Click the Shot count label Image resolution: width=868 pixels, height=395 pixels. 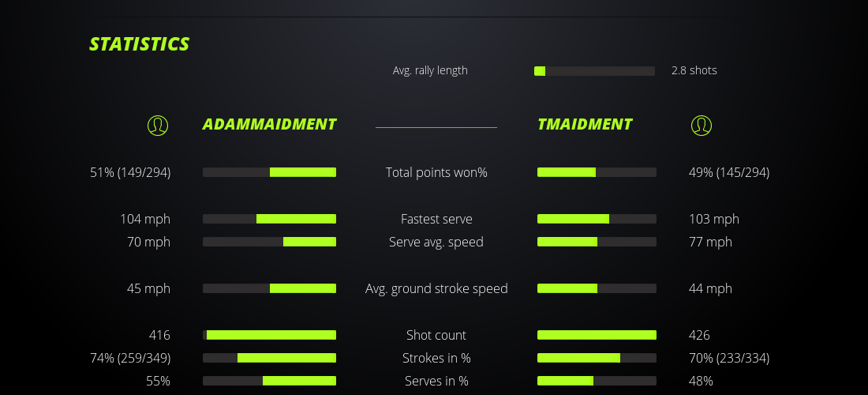[436, 335]
